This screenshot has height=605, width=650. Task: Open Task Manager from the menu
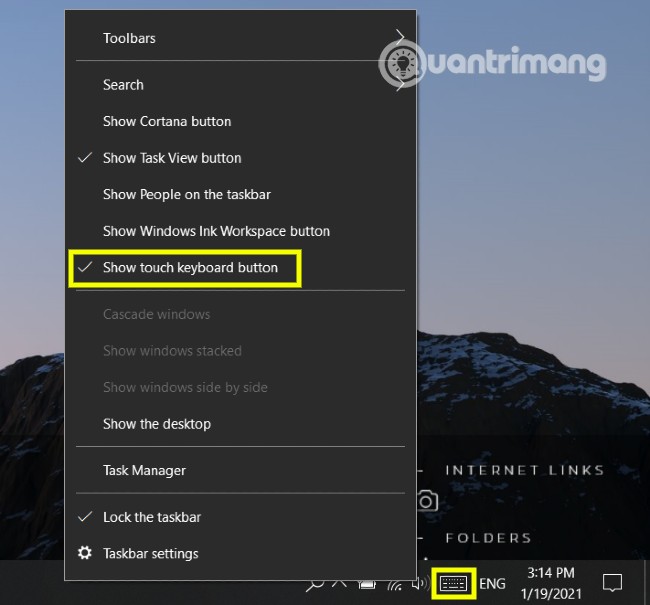click(x=240, y=470)
